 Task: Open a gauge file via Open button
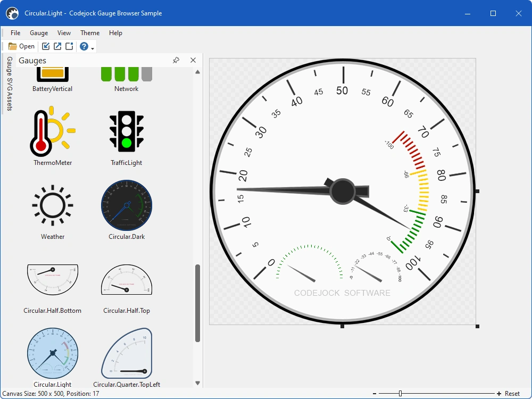(x=22, y=46)
